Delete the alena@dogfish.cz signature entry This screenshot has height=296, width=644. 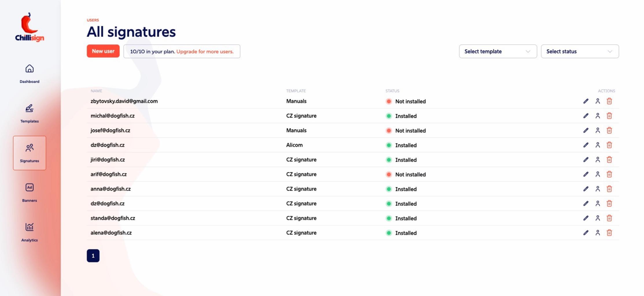pos(609,233)
